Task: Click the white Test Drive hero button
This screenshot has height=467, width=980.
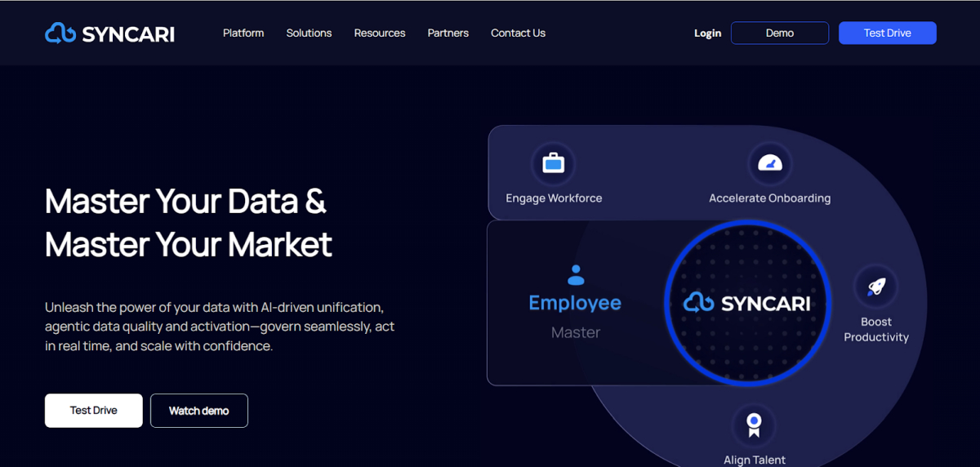Action: [94, 410]
